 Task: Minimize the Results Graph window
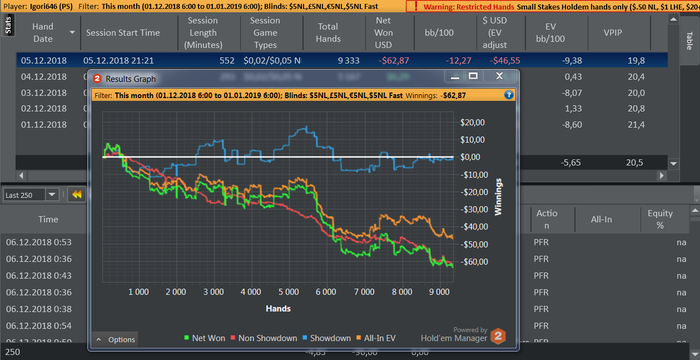pos(455,76)
